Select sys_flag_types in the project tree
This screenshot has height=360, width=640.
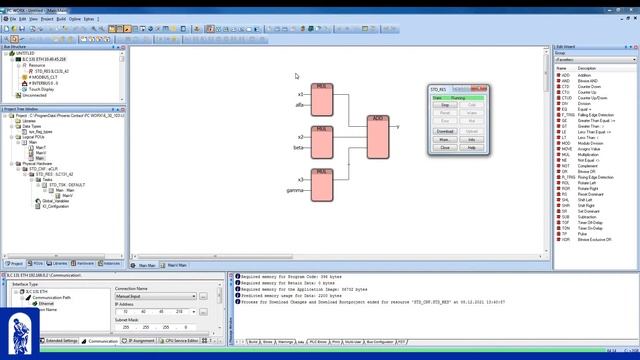pyautogui.click(x=40, y=132)
